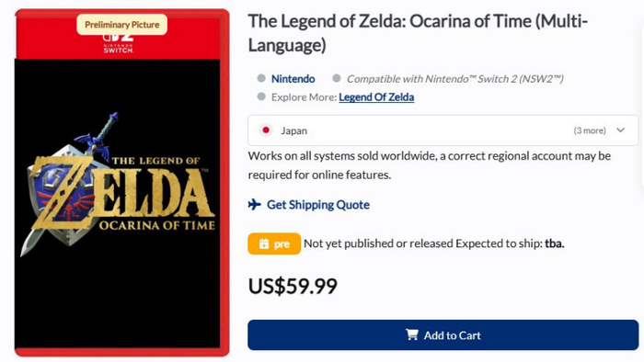Click the calendar icon in the pre badge
Viewport: 644px width, 362px height.
pos(264,243)
